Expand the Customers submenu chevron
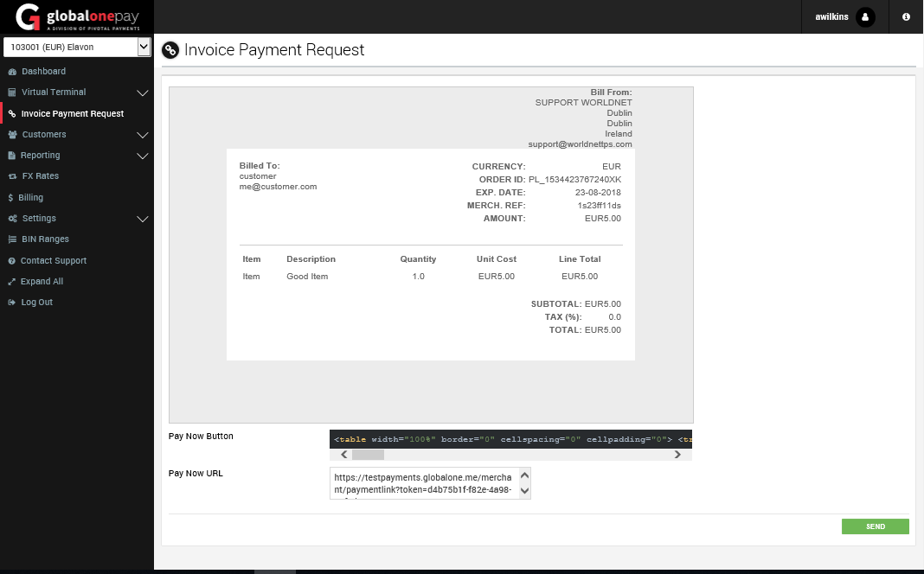Viewport: 924px width, 574px height. click(142, 135)
